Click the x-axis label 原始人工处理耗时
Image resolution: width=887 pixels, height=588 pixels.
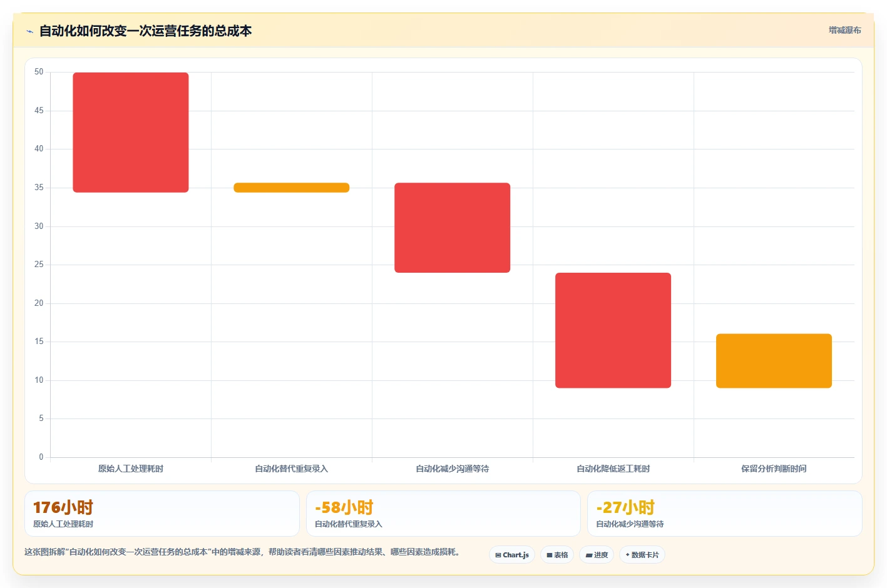tap(131, 469)
